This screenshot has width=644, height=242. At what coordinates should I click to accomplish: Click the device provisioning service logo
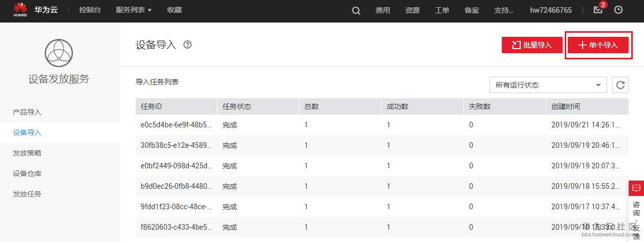(x=59, y=53)
